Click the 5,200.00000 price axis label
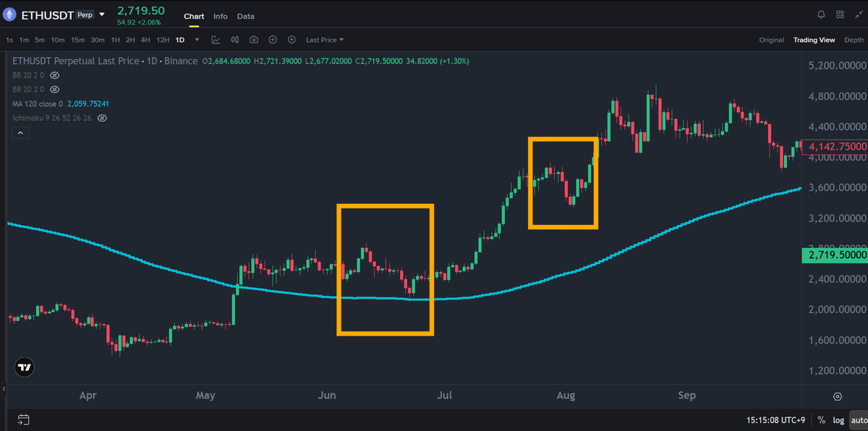This screenshot has width=868, height=431. 838,66
